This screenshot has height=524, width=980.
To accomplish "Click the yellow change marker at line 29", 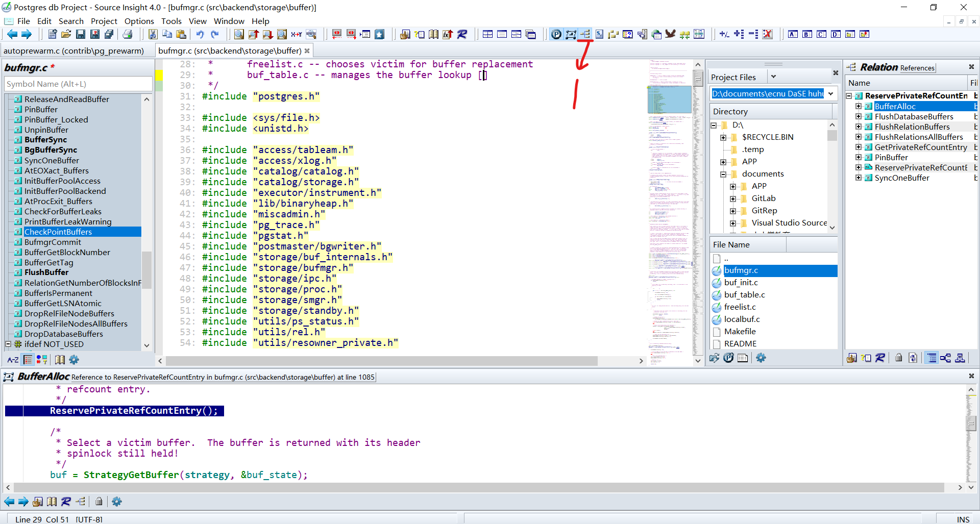I will [x=159, y=75].
